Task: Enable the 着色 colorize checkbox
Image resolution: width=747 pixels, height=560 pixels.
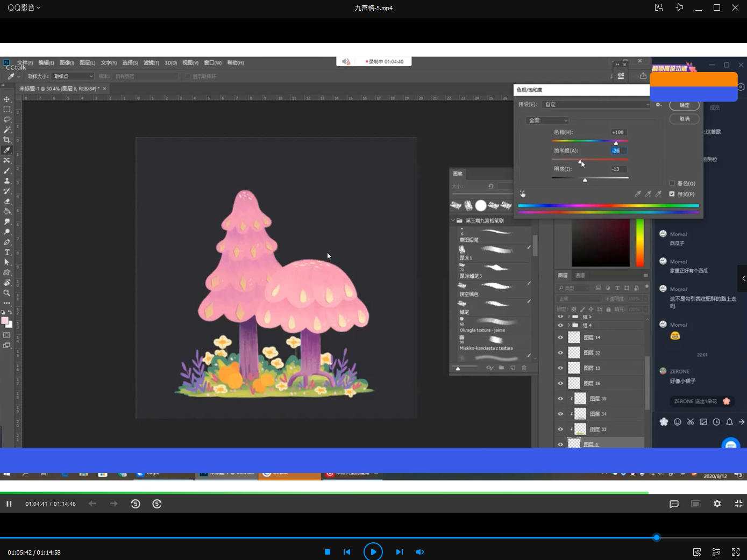Action: [672, 184]
